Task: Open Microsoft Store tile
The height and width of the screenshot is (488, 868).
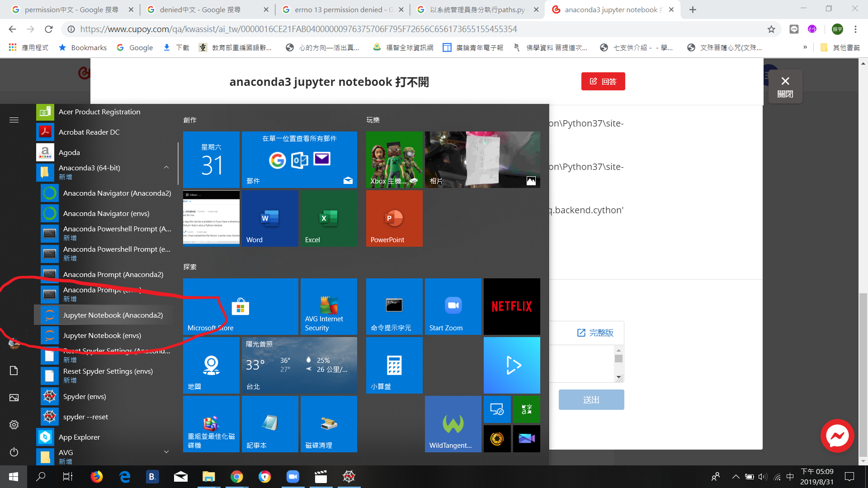Action: [x=241, y=306]
